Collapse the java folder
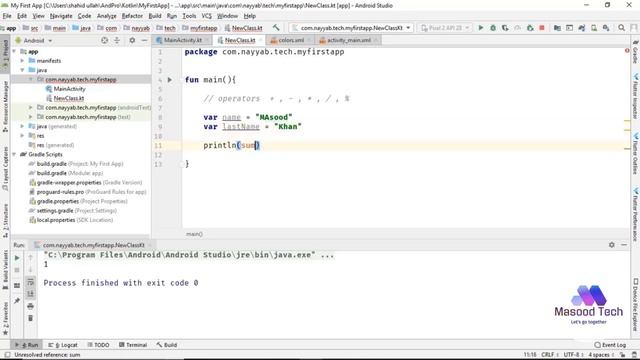 tap(22, 70)
